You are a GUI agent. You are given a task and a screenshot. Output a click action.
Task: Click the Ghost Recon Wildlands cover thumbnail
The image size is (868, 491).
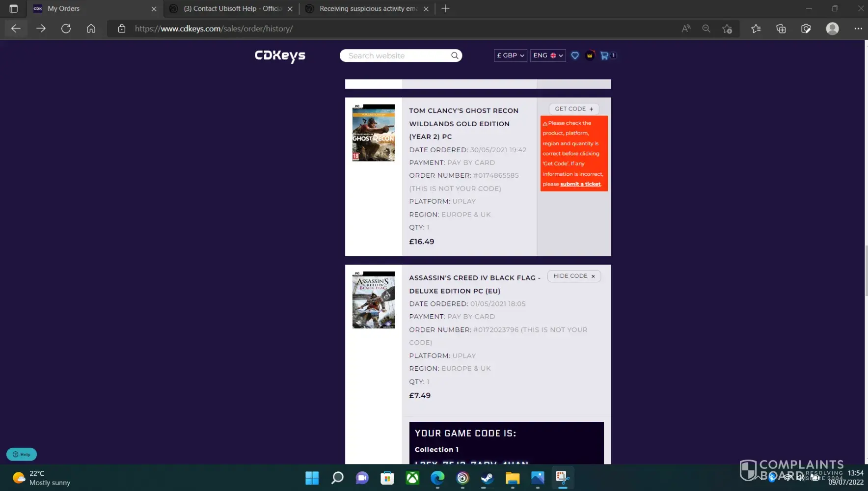tap(373, 133)
